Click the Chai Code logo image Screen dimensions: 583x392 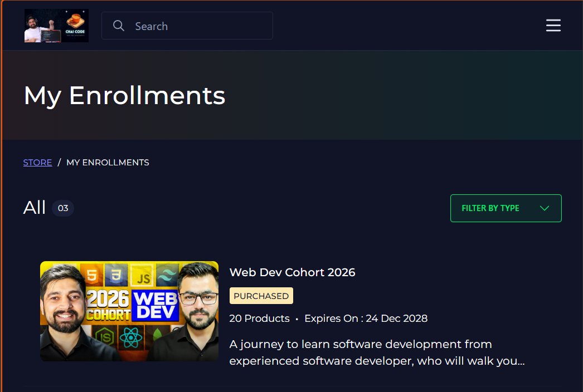point(56,26)
